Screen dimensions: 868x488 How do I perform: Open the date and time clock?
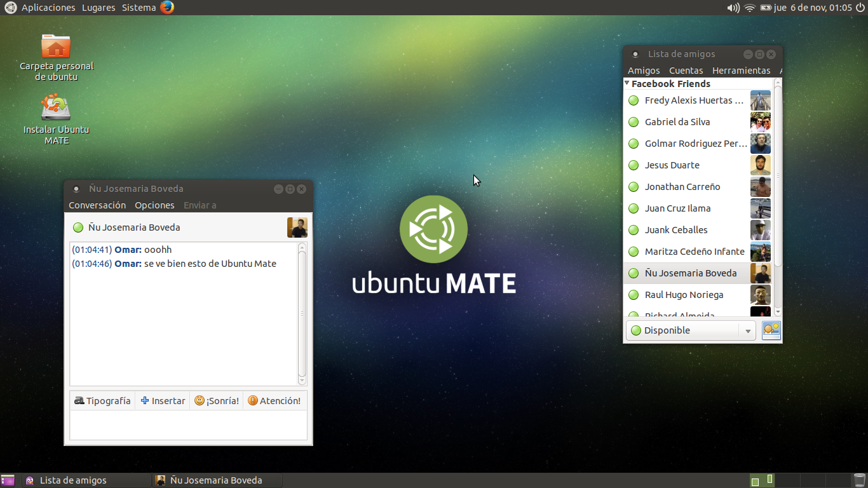coord(813,8)
